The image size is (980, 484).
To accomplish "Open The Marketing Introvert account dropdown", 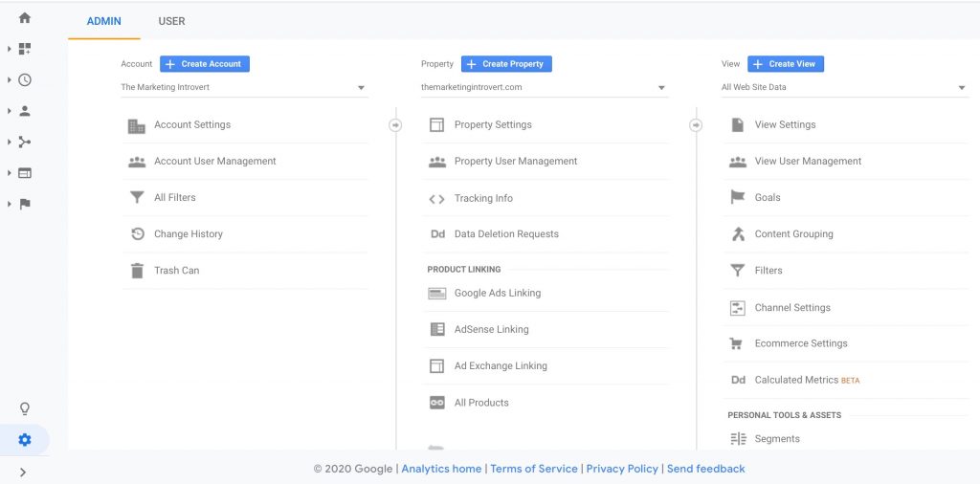I will click(244, 87).
